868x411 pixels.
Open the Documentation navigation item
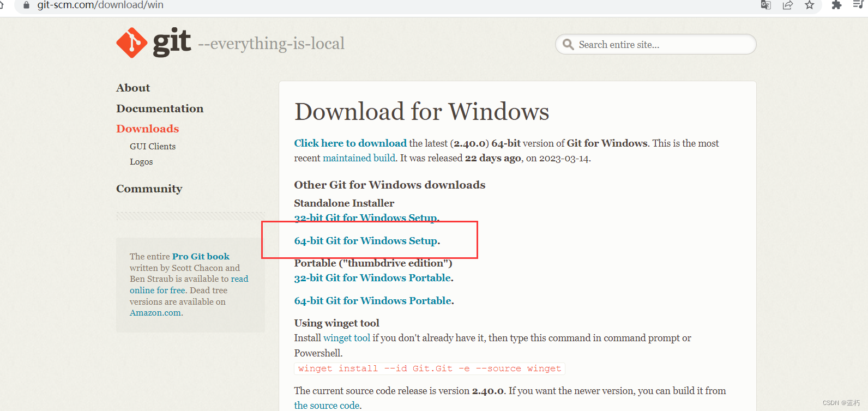click(x=160, y=108)
